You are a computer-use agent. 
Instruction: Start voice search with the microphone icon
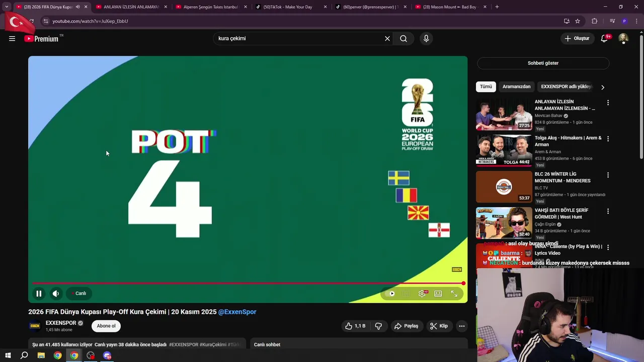coord(426,38)
